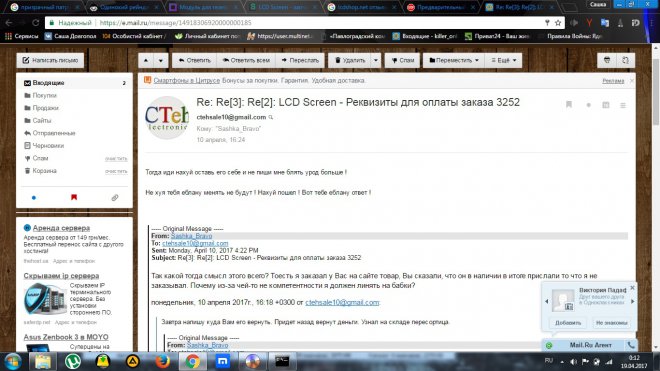Screen dimensions: 660x371
Task: Flag this message with bookmark icon
Action: (569, 104)
